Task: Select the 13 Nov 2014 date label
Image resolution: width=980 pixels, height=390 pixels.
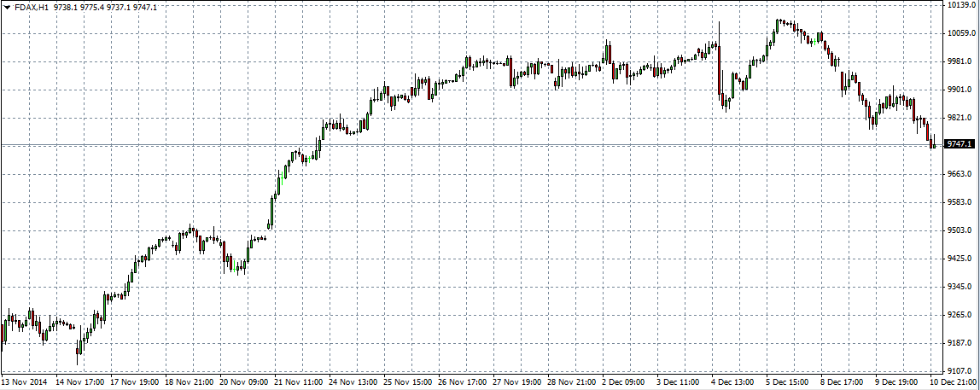Action: [x=26, y=383]
